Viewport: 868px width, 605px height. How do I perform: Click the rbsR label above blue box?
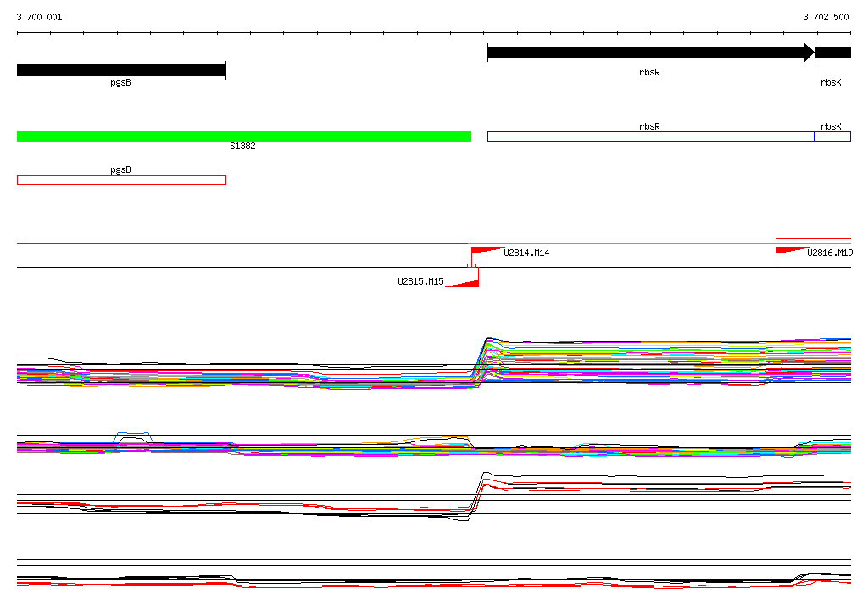pyautogui.click(x=649, y=127)
